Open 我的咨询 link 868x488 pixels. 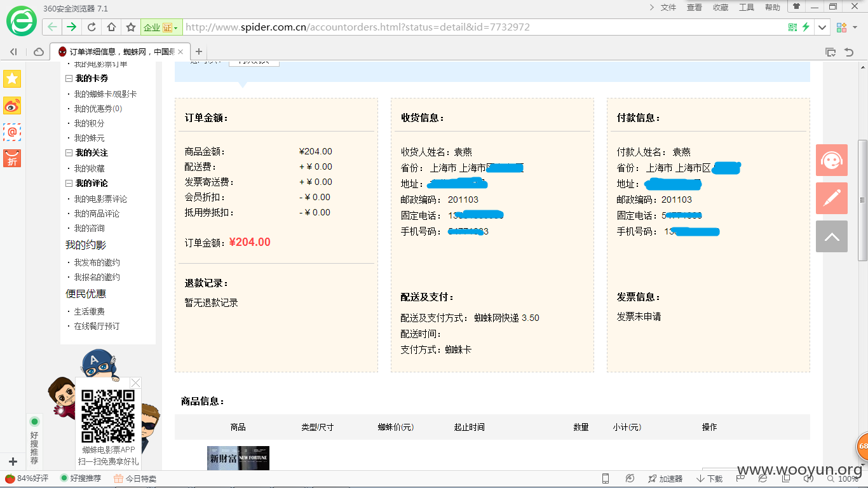click(89, 228)
